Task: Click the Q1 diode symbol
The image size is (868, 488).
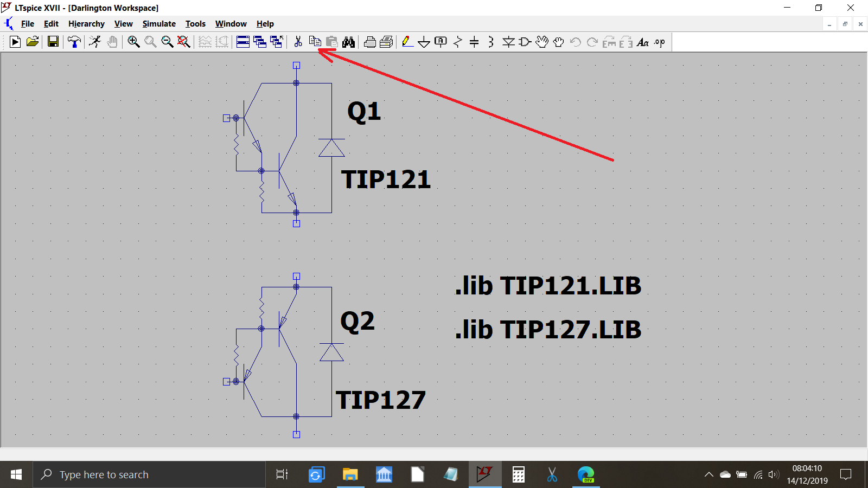Action: (x=331, y=147)
